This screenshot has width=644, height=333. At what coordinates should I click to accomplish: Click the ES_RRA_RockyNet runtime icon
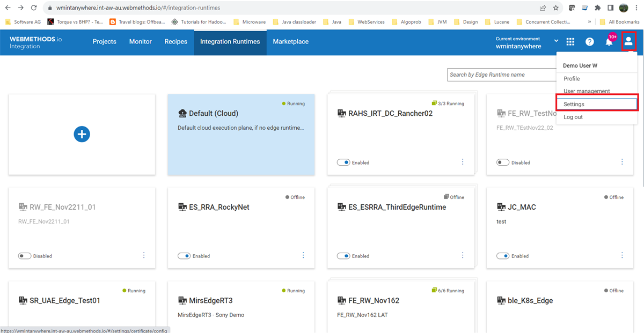(182, 207)
